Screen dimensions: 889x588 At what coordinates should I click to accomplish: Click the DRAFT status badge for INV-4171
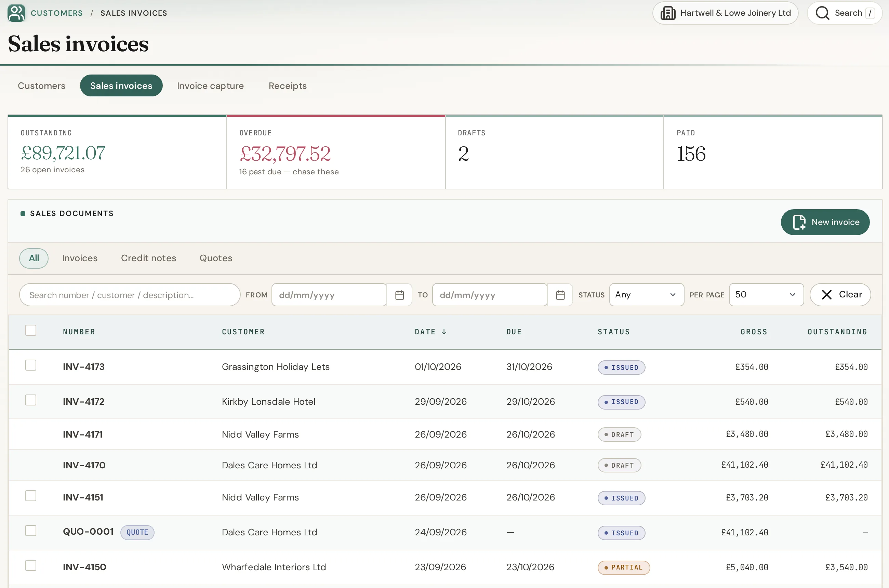tap(619, 435)
